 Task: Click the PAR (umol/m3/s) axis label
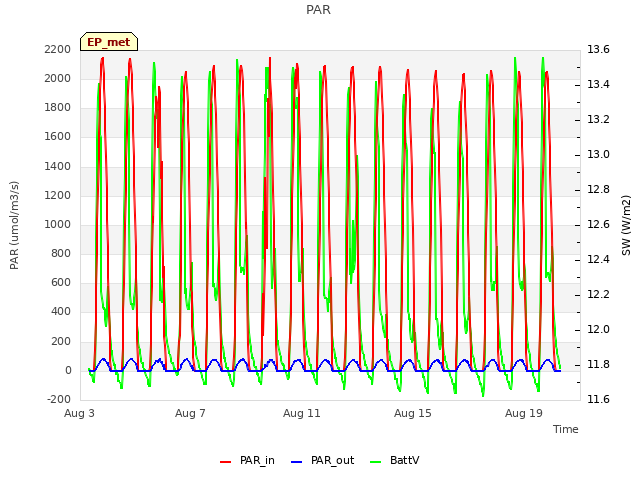click(x=14, y=225)
